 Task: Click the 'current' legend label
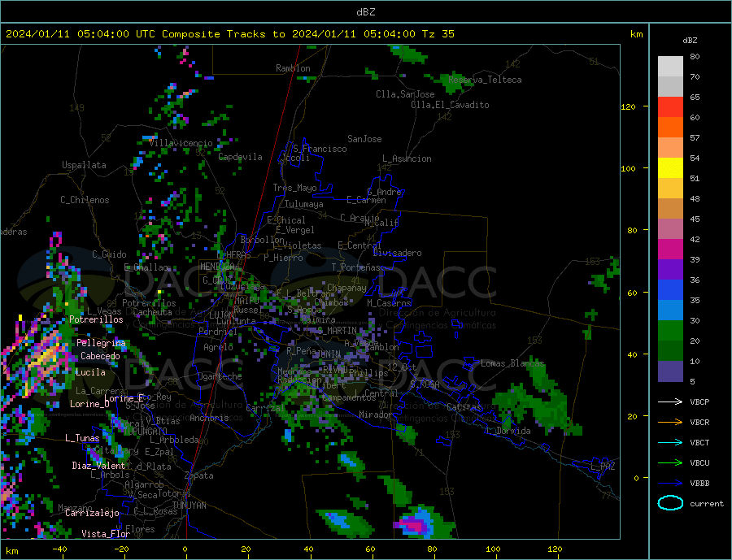tap(707, 504)
